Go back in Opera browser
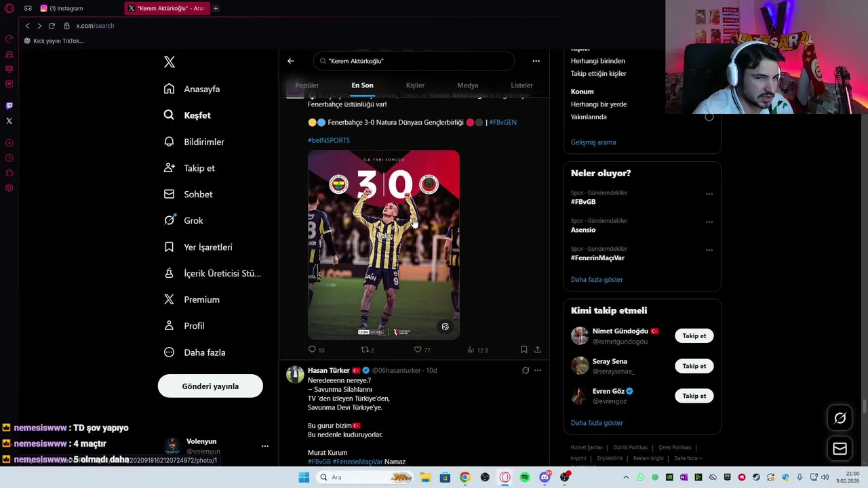This screenshot has width=868, height=488. tap(27, 26)
